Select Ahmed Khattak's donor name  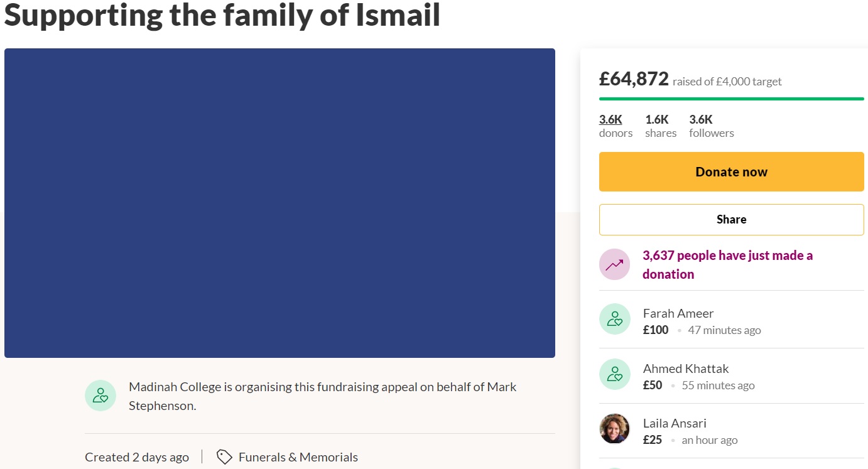click(x=686, y=369)
